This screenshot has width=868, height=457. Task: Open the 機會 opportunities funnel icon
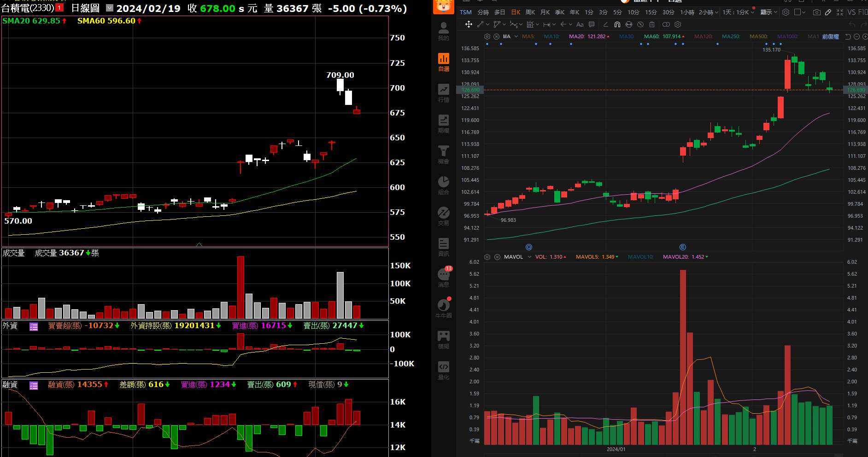[443, 155]
